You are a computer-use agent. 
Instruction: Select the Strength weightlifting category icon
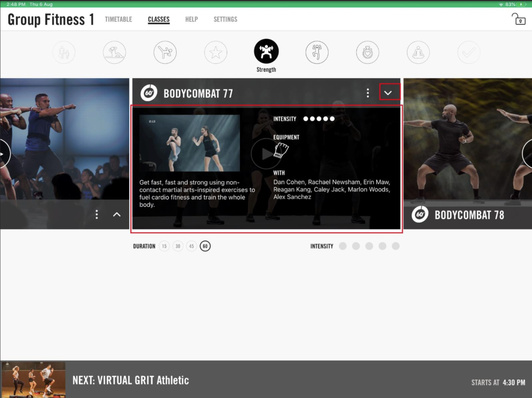pos(266,51)
